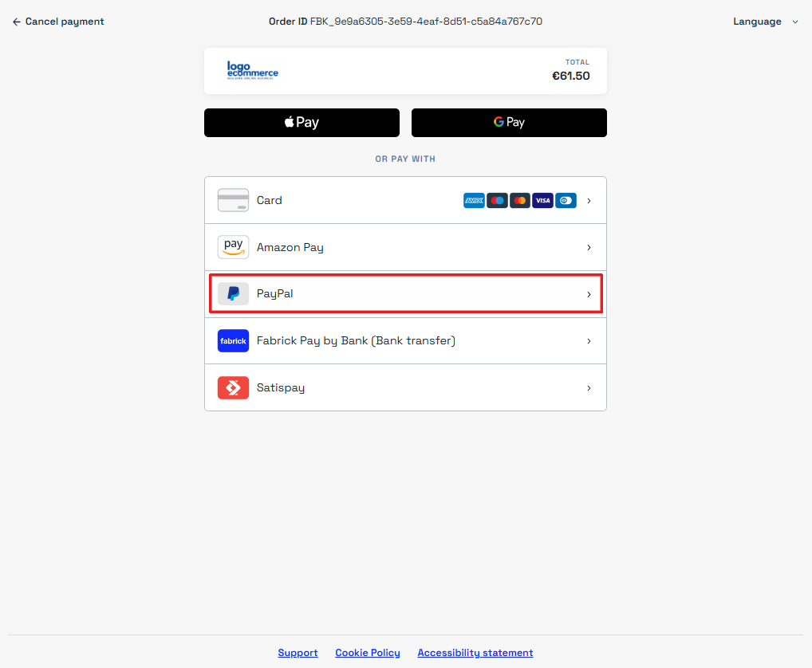Open the Support link
This screenshot has height=668, width=812.
pyautogui.click(x=298, y=653)
